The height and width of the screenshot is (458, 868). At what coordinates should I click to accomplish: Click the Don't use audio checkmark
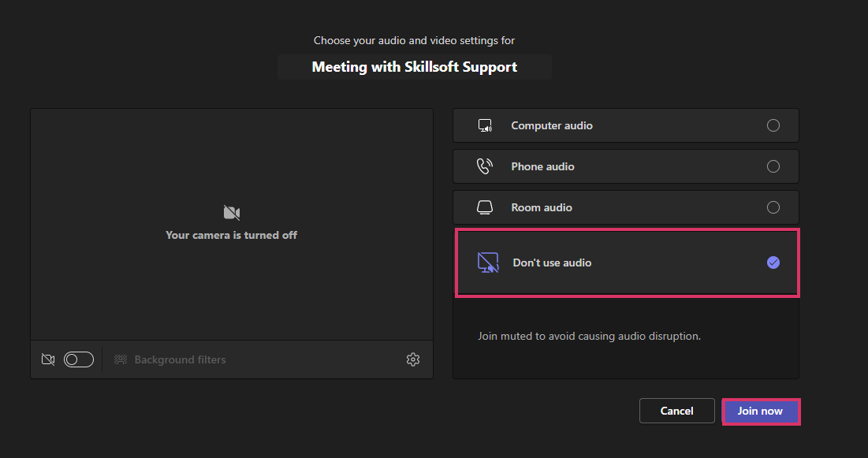pyautogui.click(x=773, y=262)
